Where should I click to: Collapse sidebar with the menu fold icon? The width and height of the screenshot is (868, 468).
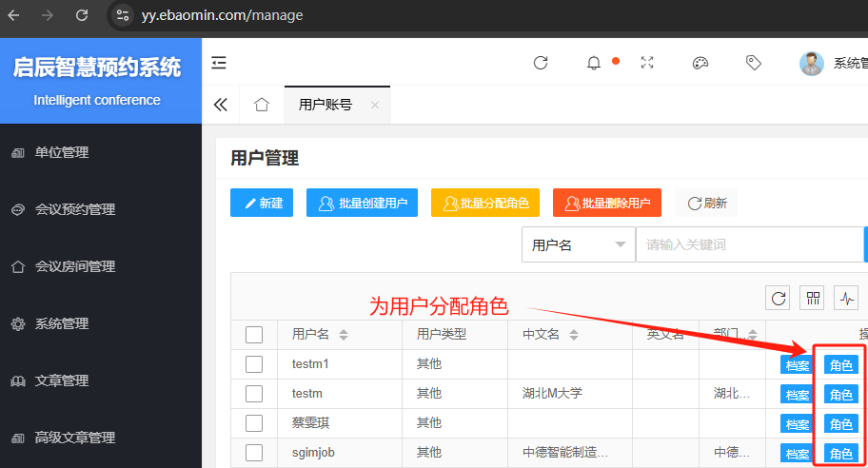coord(220,63)
